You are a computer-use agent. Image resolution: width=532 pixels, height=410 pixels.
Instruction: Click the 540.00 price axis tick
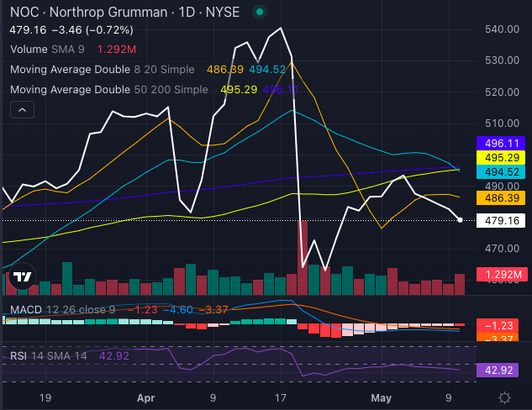pyautogui.click(x=502, y=29)
